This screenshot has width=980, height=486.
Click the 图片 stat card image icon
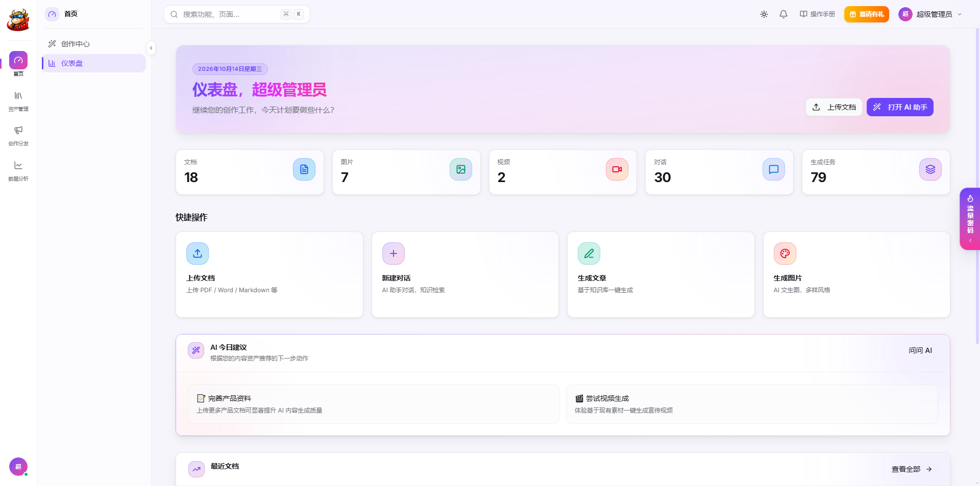pyautogui.click(x=461, y=169)
